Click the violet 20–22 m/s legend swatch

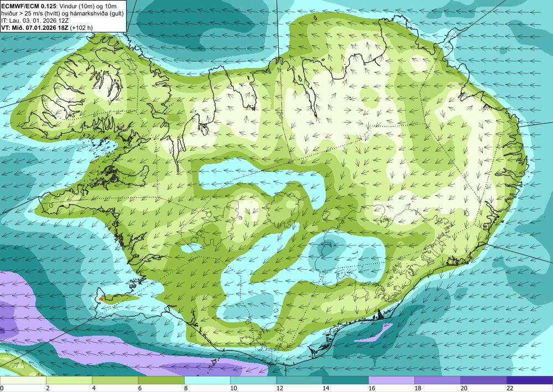[x=484, y=380]
